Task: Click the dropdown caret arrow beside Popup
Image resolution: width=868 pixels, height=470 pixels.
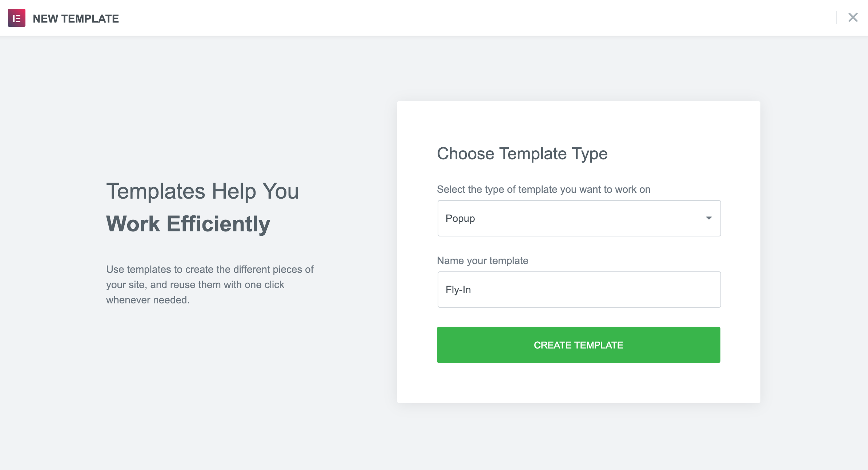Action: tap(708, 218)
